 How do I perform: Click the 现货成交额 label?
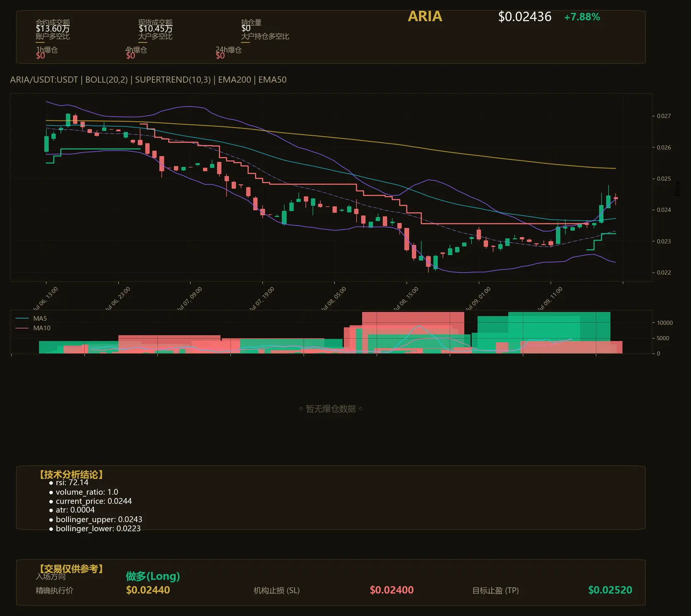pyautogui.click(x=155, y=22)
